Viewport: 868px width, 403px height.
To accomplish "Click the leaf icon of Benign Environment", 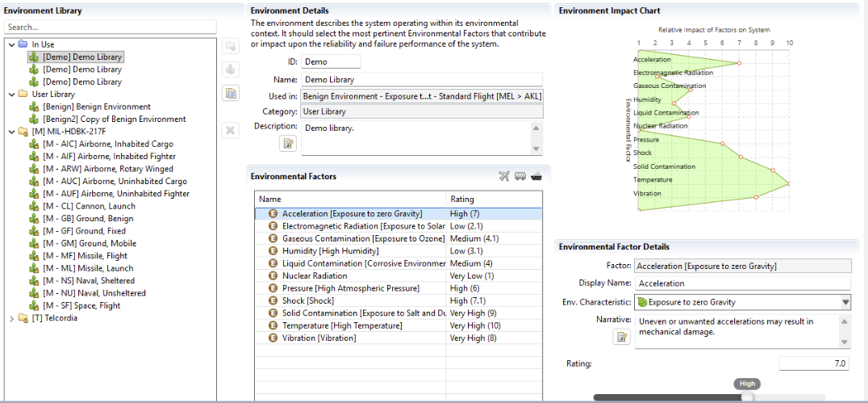I will [x=35, y=107].
